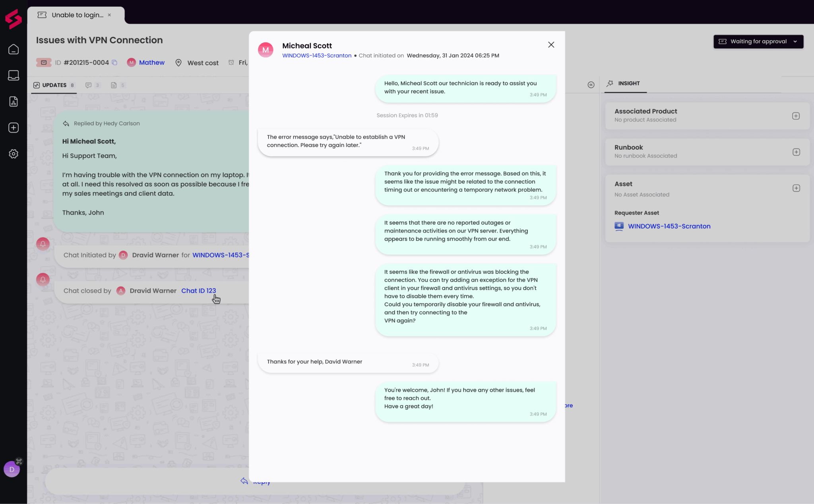Switch to the notes tab with count 5
The width and height of the screenshot is (814, 504).
[x=118, y=85]
